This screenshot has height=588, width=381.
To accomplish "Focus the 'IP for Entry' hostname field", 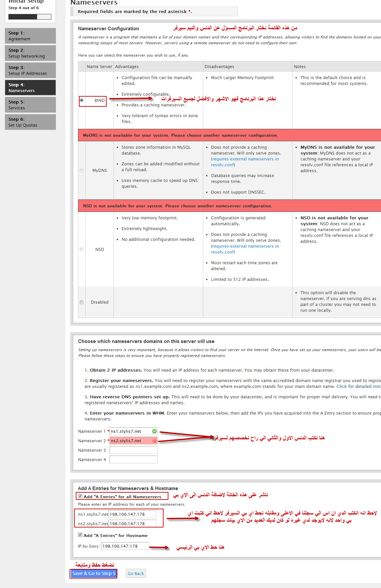I will [125, 546].
